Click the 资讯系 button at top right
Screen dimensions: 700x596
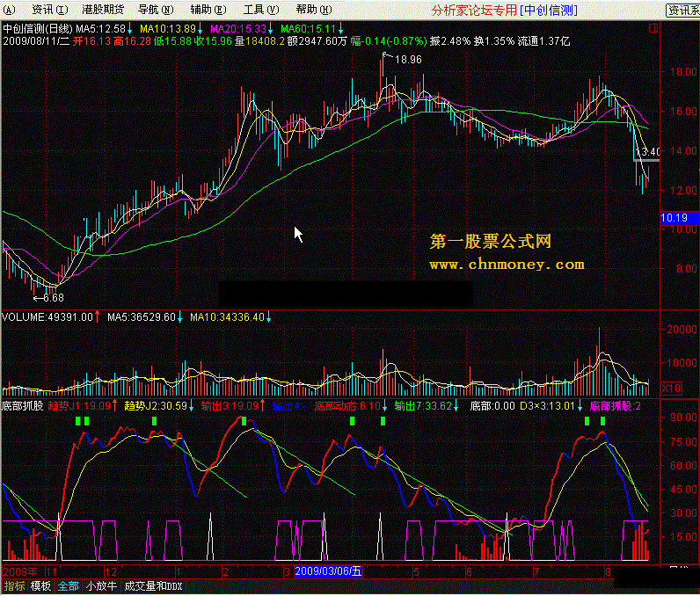point(682,11)
